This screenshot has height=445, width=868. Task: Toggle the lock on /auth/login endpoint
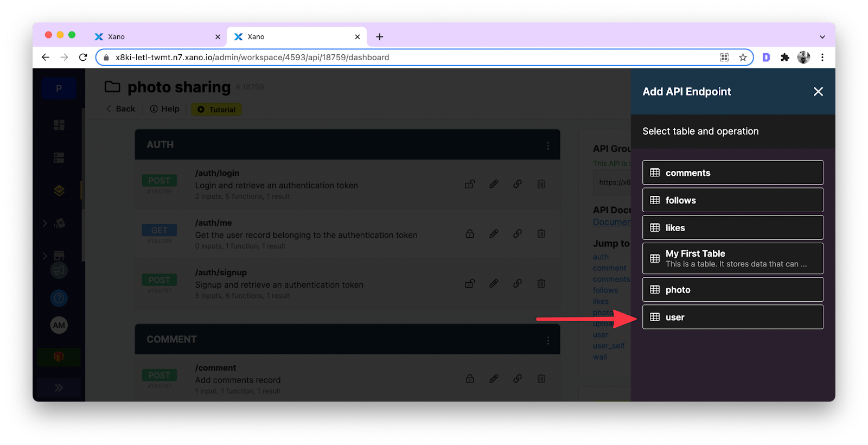coord(470,184)
